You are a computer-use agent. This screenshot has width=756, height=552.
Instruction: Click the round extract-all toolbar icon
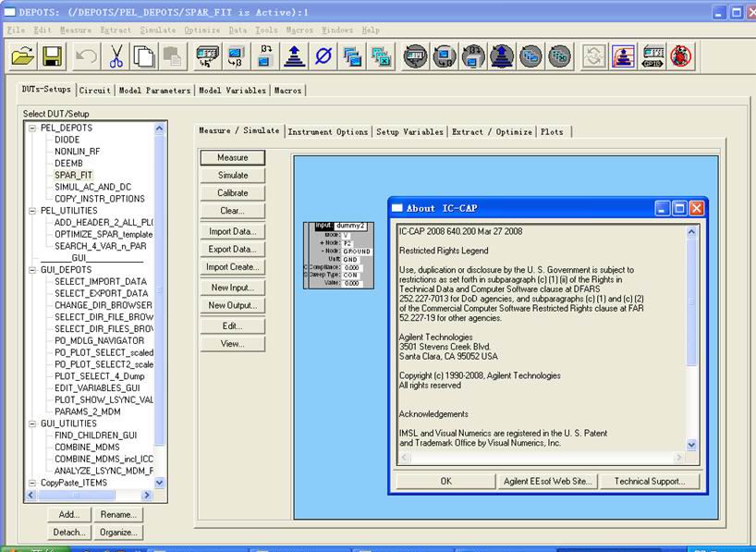click(x=473, y=56)
